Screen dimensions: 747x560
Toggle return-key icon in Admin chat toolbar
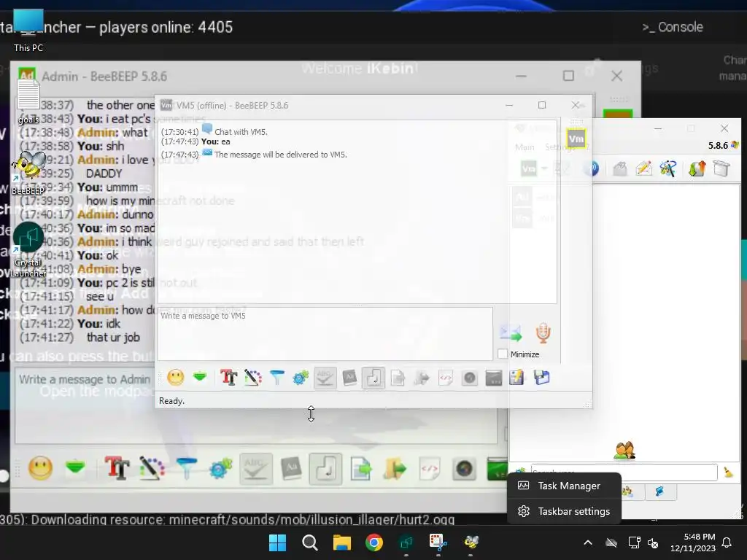click(326, 469)
